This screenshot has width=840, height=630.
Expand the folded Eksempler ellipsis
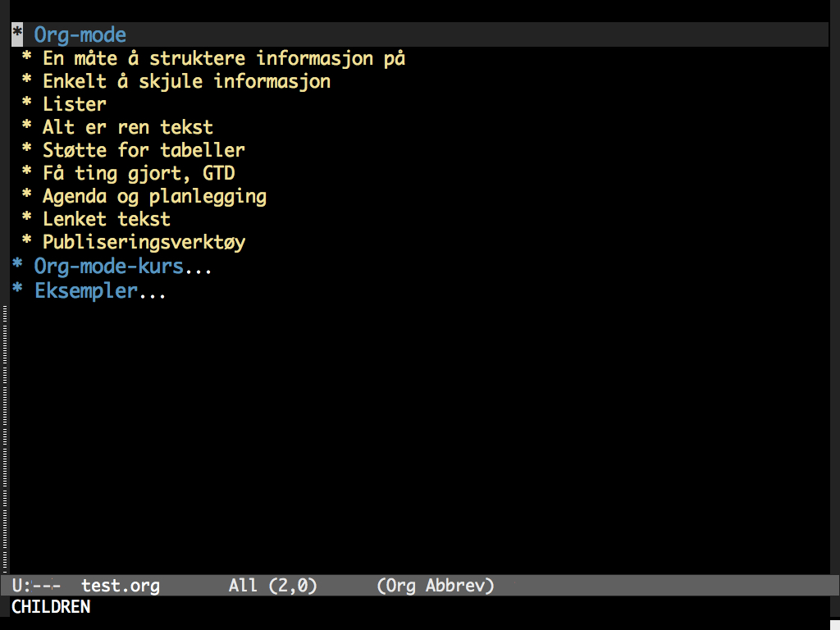[153, 291]
